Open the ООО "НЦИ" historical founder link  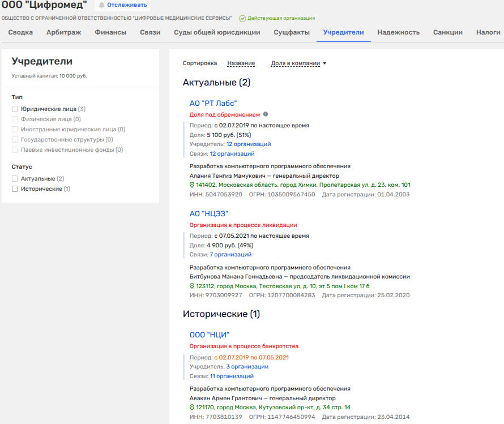pyautogui.click(x=209, y=335)
